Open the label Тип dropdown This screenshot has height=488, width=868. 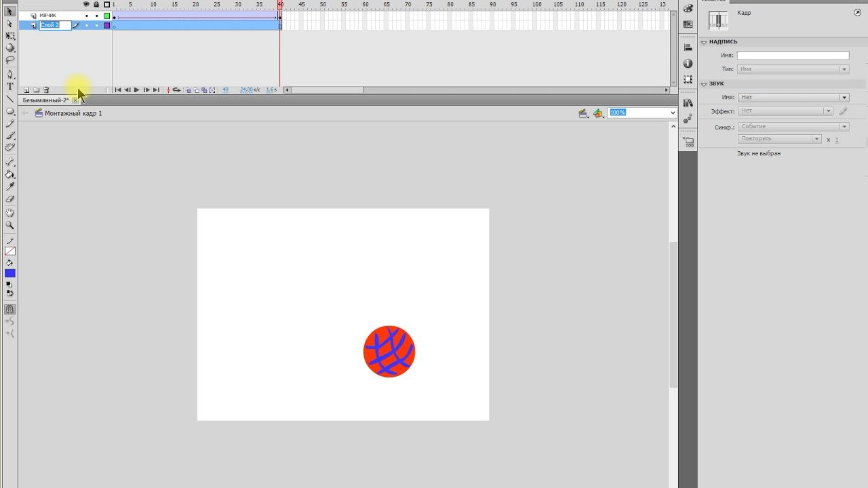point(793,69)
